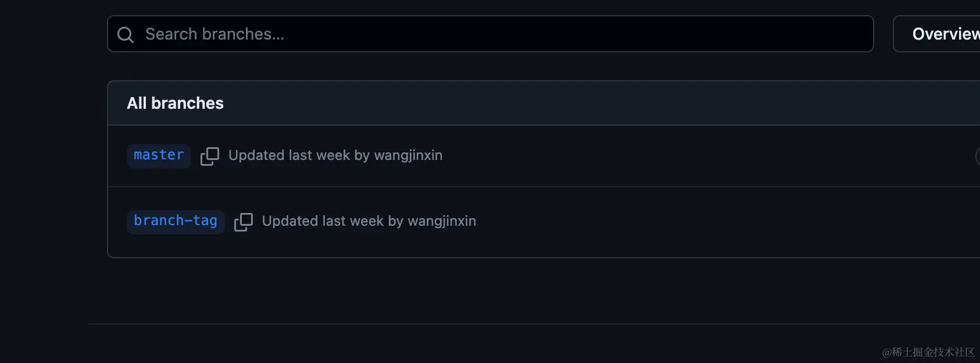980x363 pixels.
Task: Click wangjinxin author name on master row
Action: click(x=408, y=155)
